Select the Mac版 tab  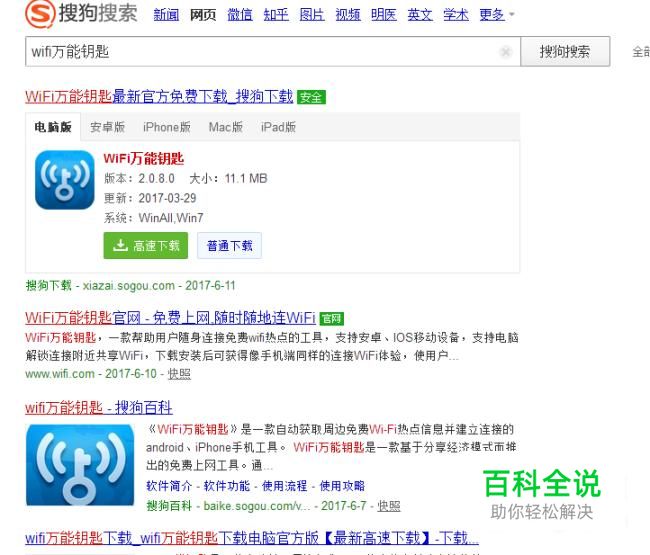[x=226, y=127]
